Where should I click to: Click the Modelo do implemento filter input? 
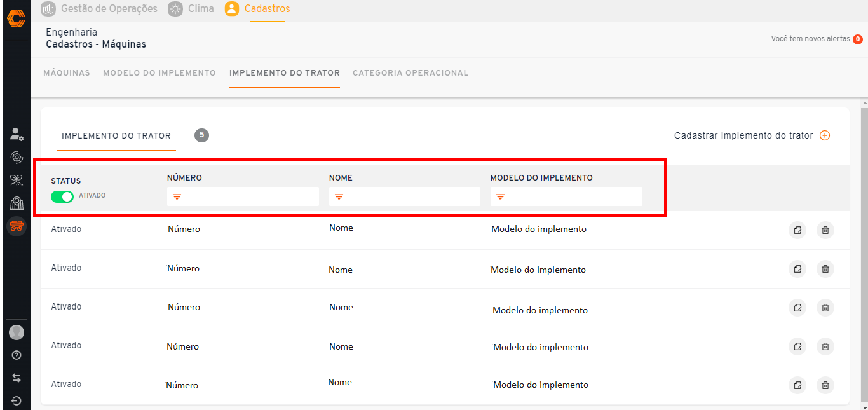coord(566,196)
